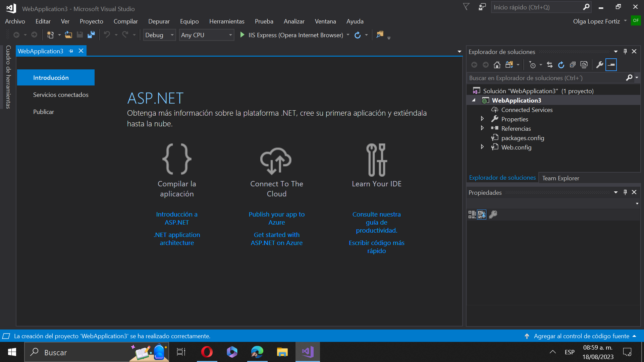Screen dimensions: 644x362
Task: Expand the Referencias tree node
Action: pos(482,128)
